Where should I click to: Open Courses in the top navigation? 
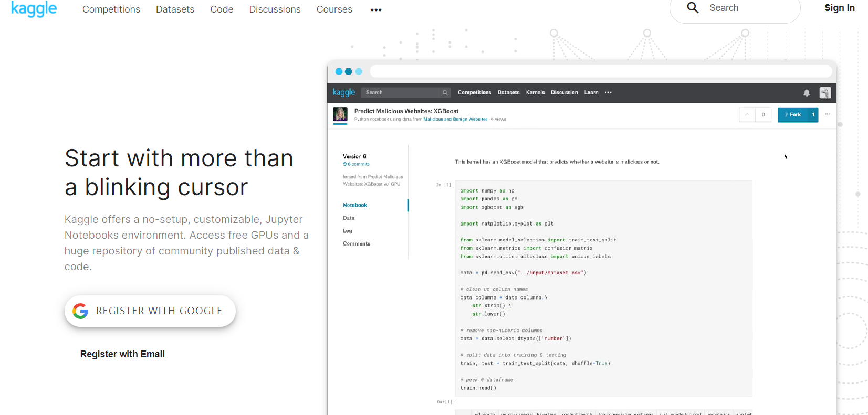pos(334,9)
